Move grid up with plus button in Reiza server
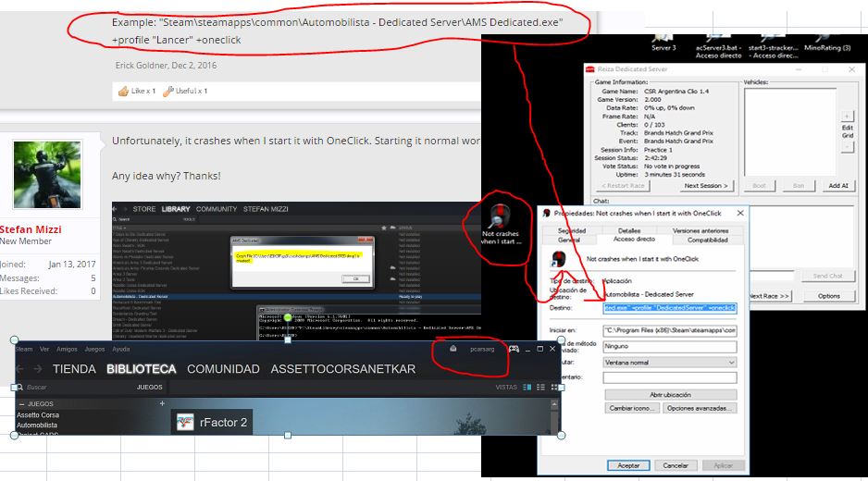The height and width of the screenshot is (481, 868). (847, 117)
